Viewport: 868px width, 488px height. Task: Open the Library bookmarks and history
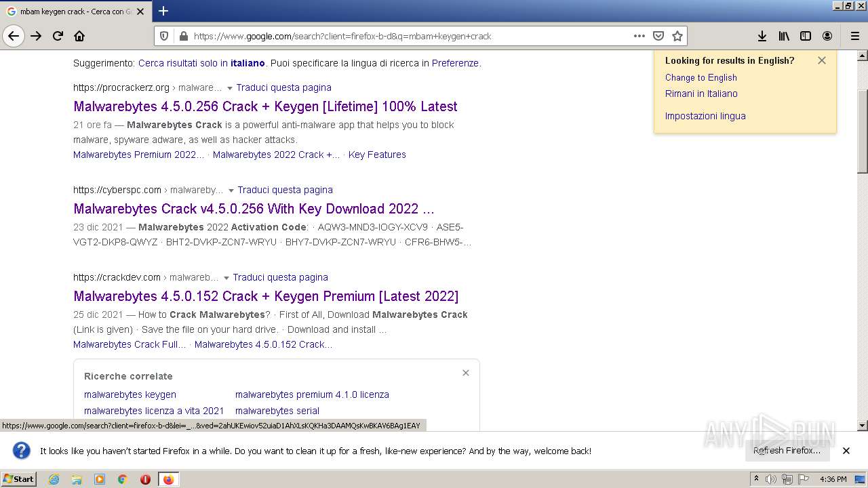point(784,36)
